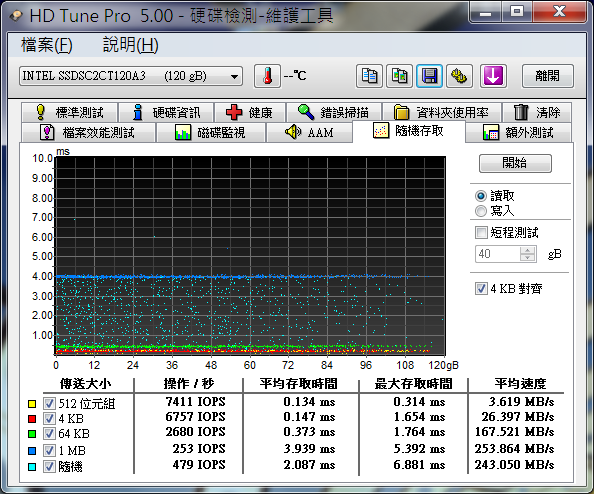Click HD Tune app icon in title bar
Viewport: 594px width, 494px height.
(16, 15)
